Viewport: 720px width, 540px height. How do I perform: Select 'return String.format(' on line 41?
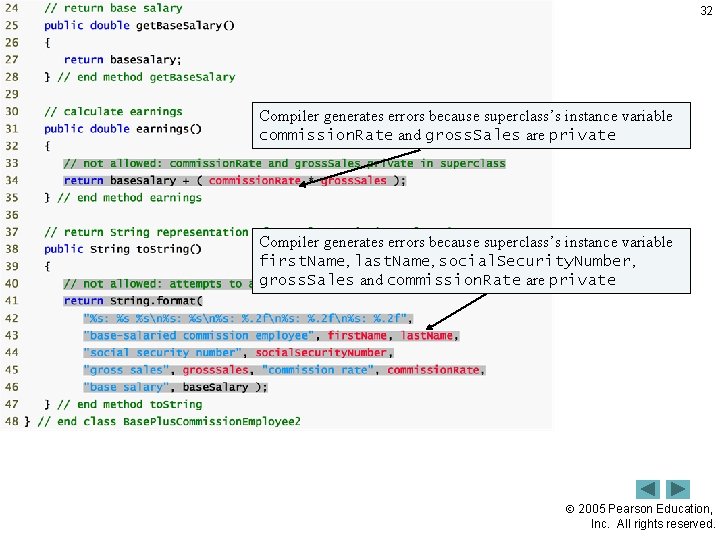tap(133, 301)
